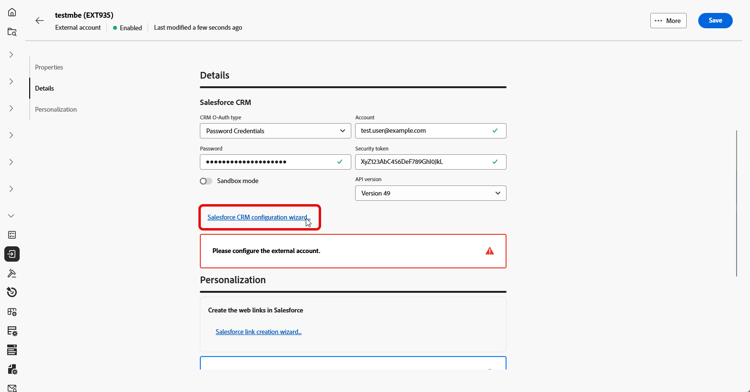Open the document-with-gear sidebar icon
Screen dimensions: 750x392
(x=12, y=369)
